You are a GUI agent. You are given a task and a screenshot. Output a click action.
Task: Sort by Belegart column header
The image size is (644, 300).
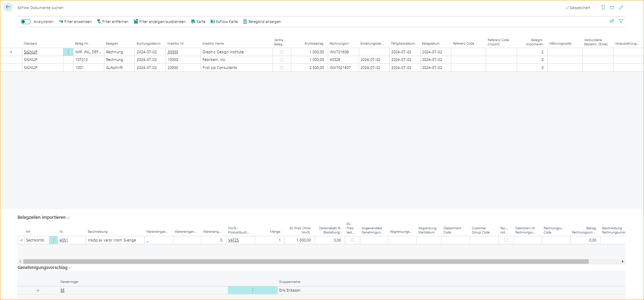click(x=112, y=44)
